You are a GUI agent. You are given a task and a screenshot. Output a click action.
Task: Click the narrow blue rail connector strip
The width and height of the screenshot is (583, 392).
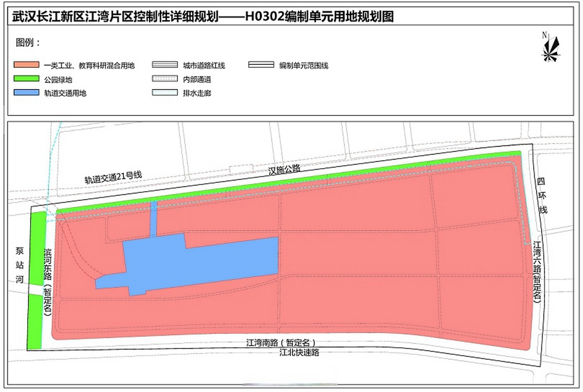(154, 219)
